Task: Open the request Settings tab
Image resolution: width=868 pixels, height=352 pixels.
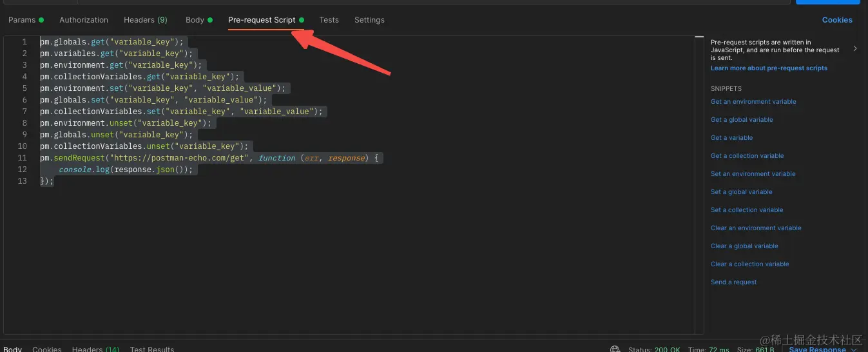Action: tap(369, 20)
